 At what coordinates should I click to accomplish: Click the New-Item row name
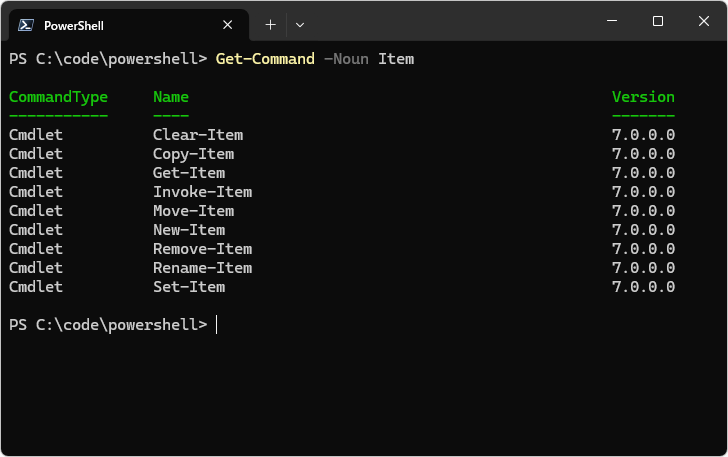pos(189,230)
